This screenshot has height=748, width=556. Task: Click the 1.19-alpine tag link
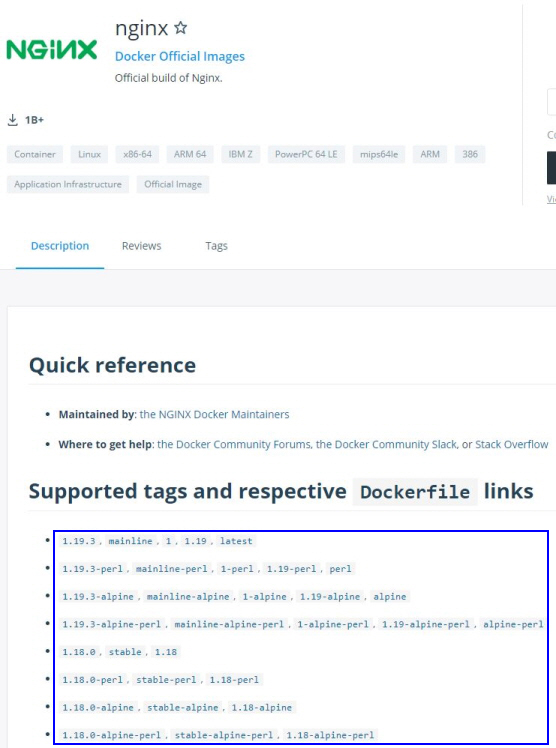pos(330,596)
